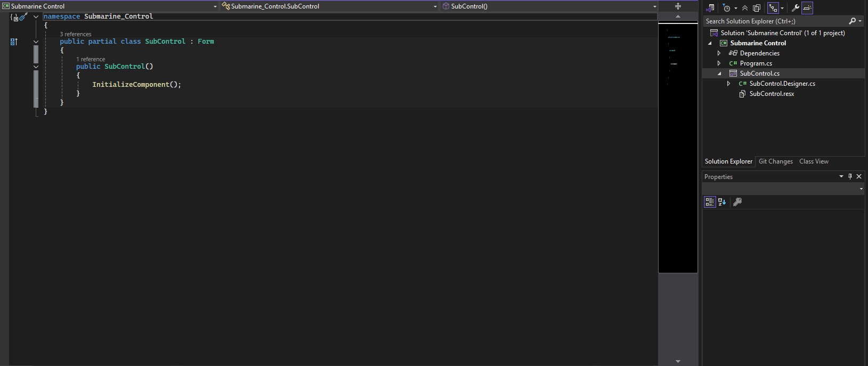868x366 pixels.
Task: Collapse the SubControl.cs node
Action: point(719,74)
